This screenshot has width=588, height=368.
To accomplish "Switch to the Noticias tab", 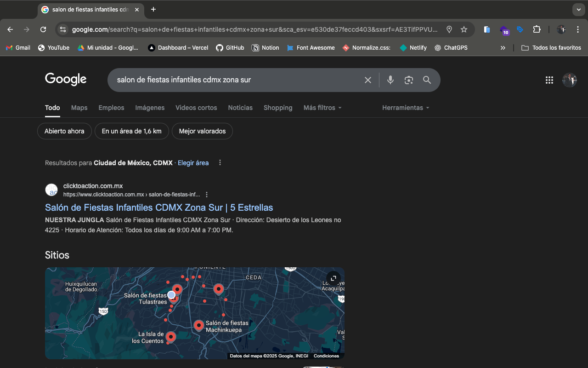I will (x=240, y=108).
